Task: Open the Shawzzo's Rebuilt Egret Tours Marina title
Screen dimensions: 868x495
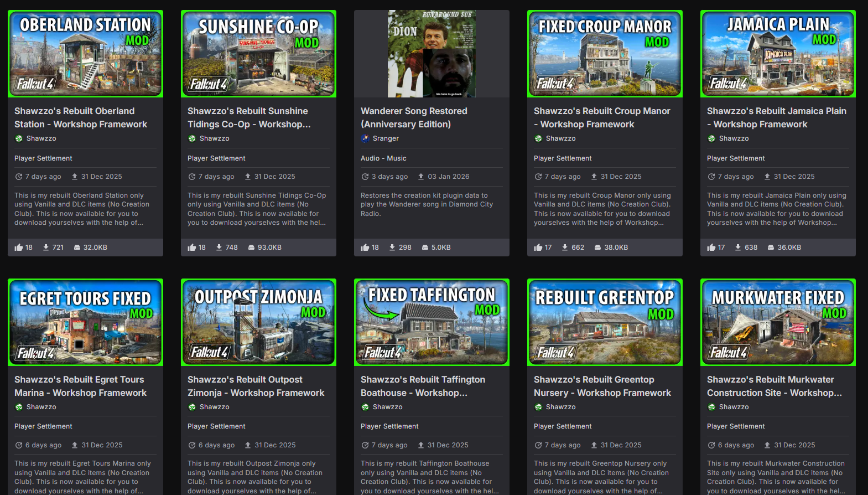Action: coord(80,386)
